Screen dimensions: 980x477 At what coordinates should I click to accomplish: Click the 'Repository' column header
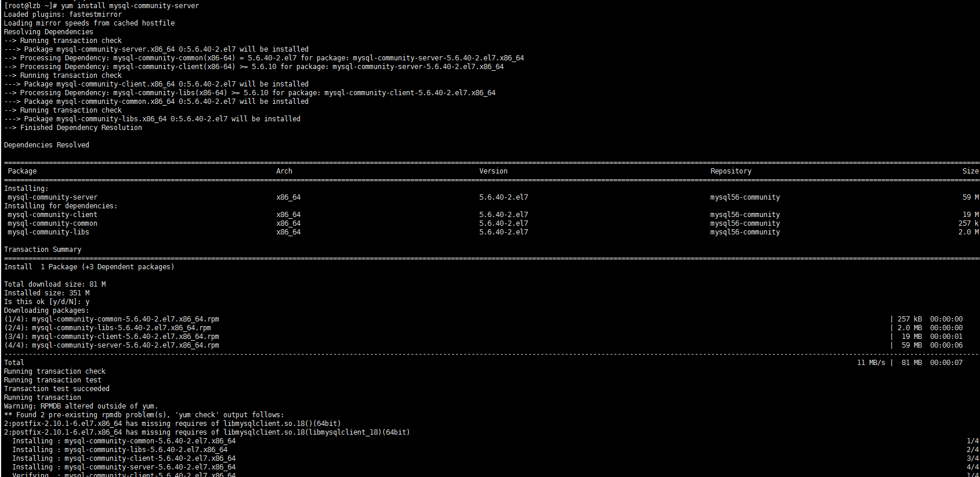(x=731, y=171)
